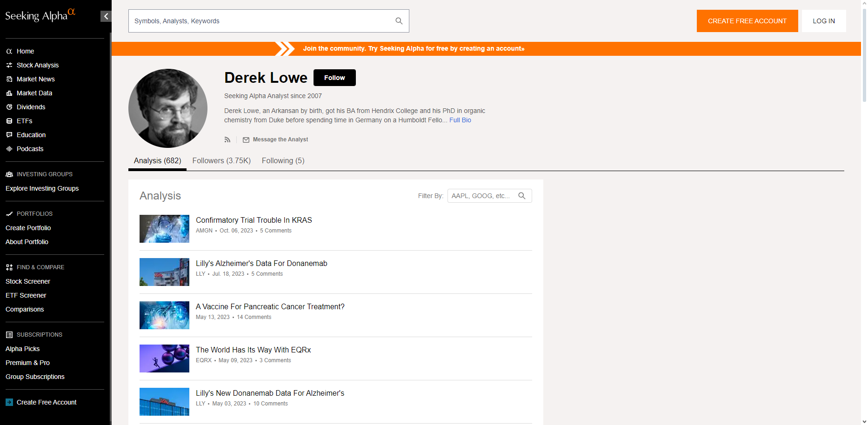Image resolution: width=868 pixels, height=425 pixels.
Task: Click the Seeking Alpha logo
Action: coord(40,15)
